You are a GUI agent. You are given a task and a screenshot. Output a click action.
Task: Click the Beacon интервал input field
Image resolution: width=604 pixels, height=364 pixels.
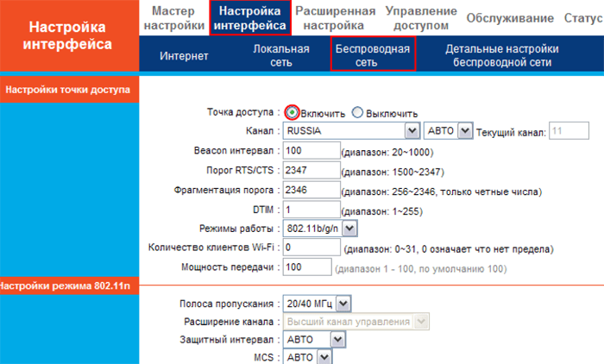(x=311, y=151)
